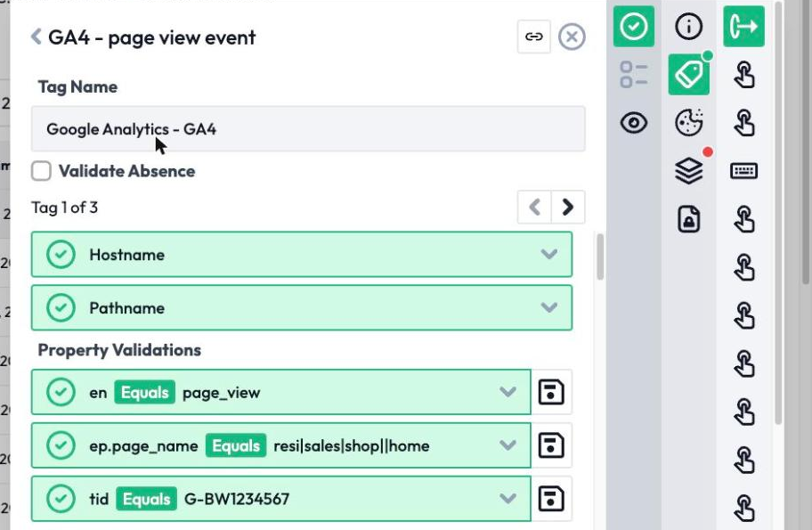Select the tap action beside the cookie icon
Screen dimensions: 812x530
[x=744, y=123]
